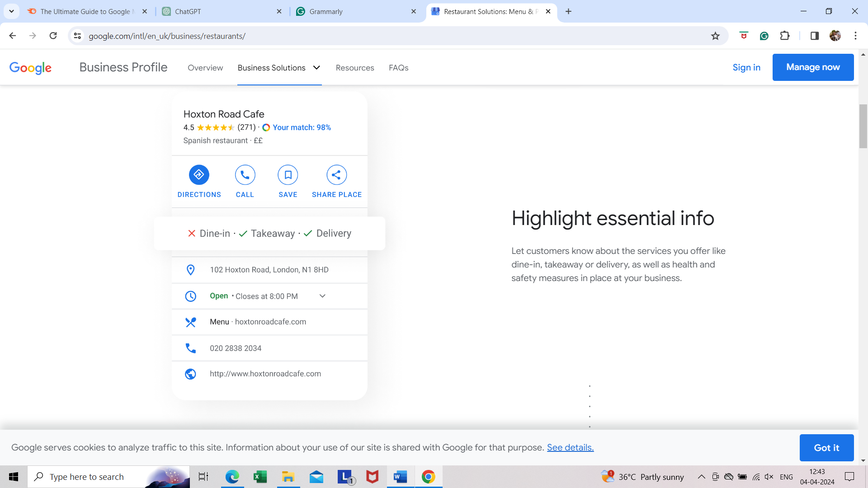Click the Directions icon on the cafe card
The width and height of the screenshot is (868, 488).
click(199, 175)
